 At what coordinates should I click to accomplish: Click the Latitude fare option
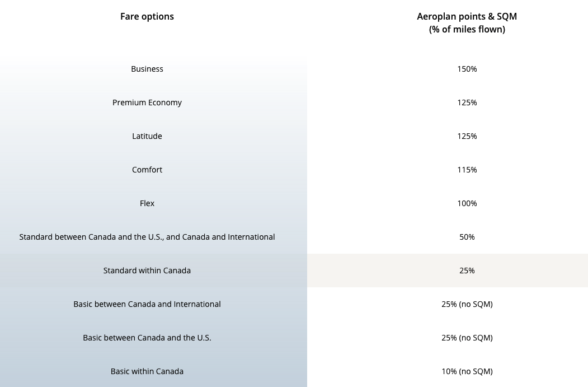pos(147,136)
